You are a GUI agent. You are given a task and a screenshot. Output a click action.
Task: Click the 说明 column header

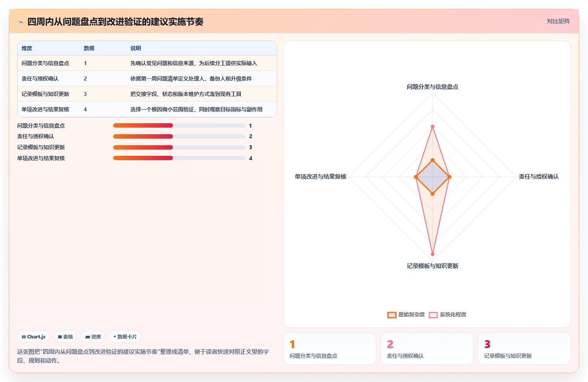136,48
